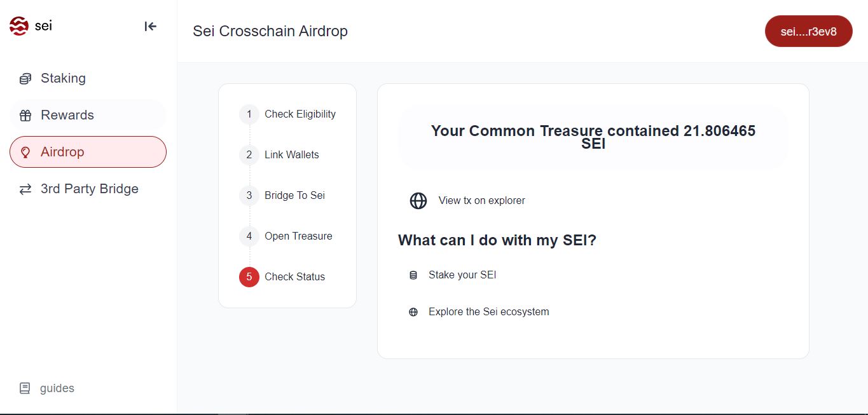Click the globe icon beside Explore ecosystem
868x415 pixels.
click(413, 312)
